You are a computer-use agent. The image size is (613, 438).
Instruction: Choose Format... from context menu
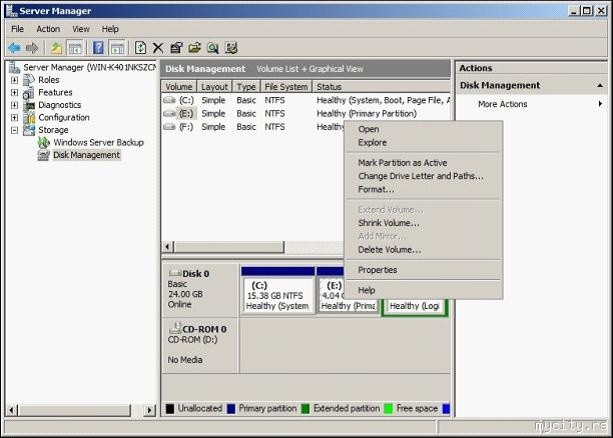[423, 190]
